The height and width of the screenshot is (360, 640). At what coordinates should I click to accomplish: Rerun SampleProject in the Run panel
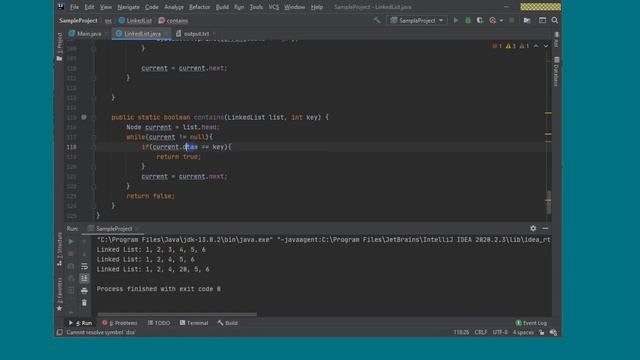[71, 242]
